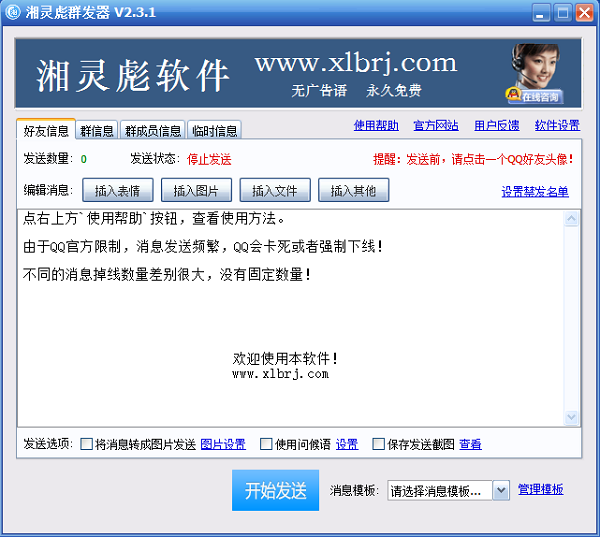
Task: Maximize the application window
Action: pos(562,13)
